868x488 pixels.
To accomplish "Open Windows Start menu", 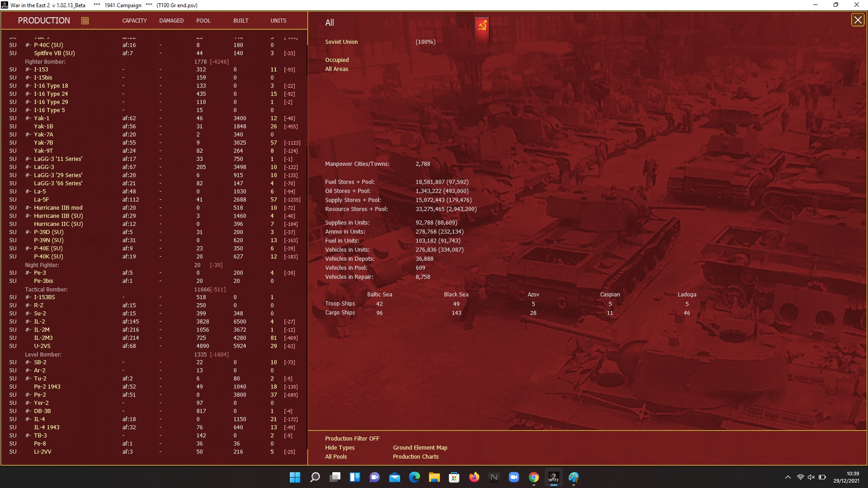I will coord(295,478).
